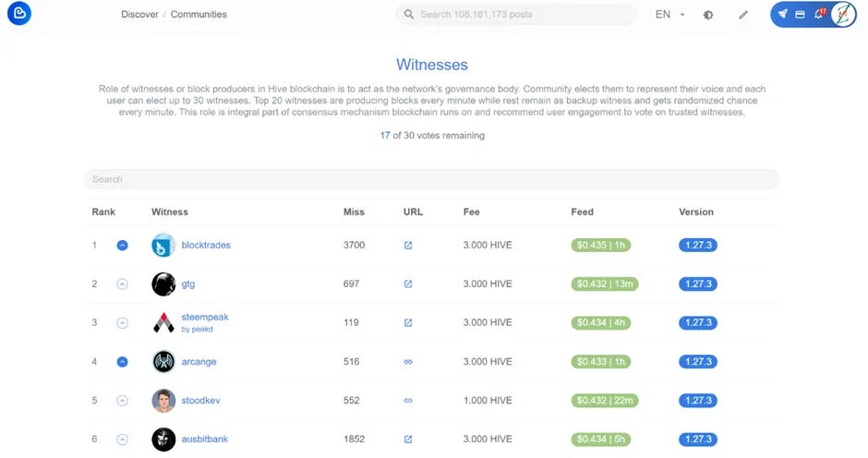This screenshot has width=868, height=458.
Task: Click ausbitbank feed badge $0.434 | 5h
Action: [600, 440]
